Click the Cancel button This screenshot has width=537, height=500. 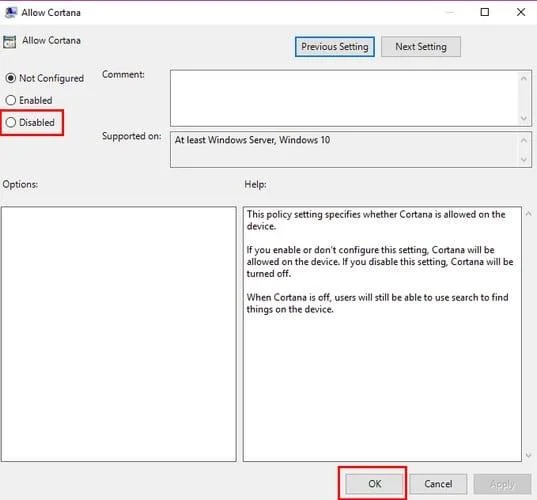point(438,484)
